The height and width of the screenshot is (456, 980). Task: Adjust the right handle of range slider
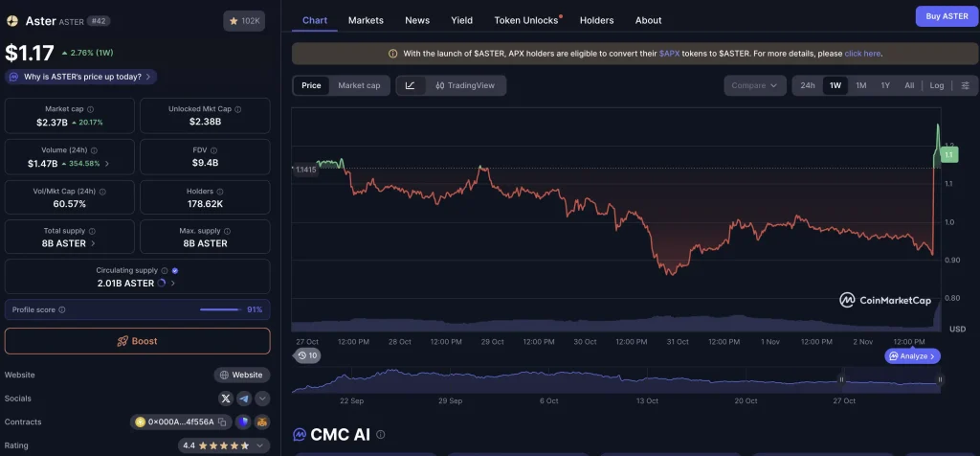click(940, 379)
